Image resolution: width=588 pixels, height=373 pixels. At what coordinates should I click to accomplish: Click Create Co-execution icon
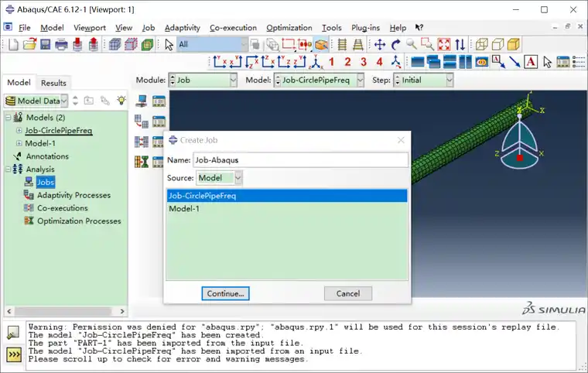[x=142, y=142]
